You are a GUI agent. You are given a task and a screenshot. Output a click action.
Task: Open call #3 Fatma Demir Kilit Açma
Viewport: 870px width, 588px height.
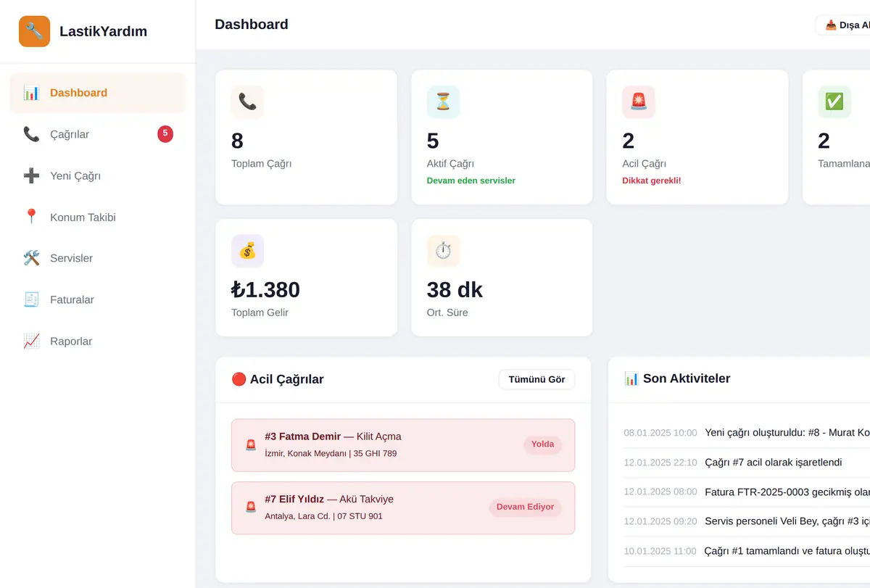[x=403, y=445]
